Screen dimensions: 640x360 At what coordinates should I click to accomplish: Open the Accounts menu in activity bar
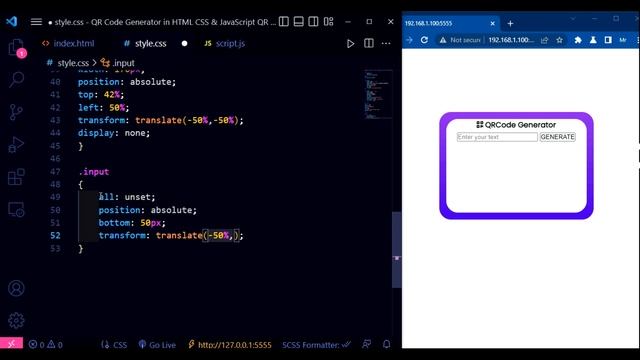(16, 288)
